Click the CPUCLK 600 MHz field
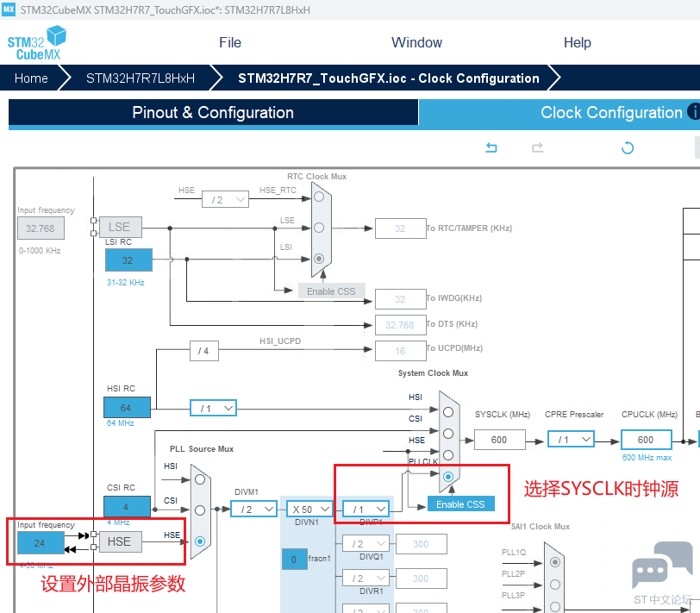Image resolution: width=700 pixels, height=613 pixels. click(x=646, y=440)
